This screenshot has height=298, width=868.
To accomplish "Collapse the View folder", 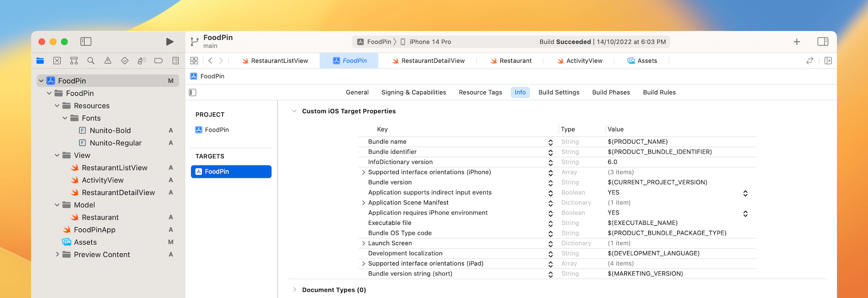I will 57,155.
